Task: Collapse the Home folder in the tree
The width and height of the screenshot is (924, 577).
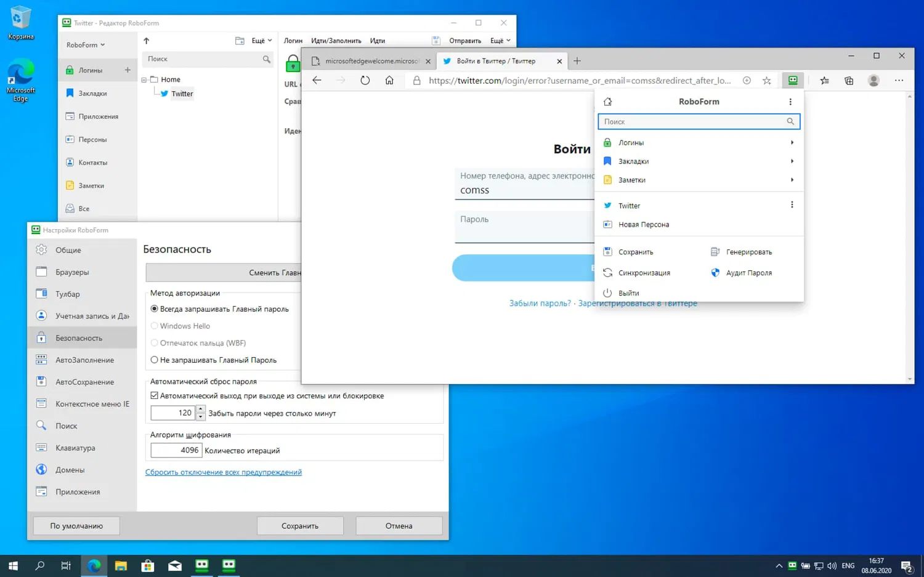Action: pos(144,80)
